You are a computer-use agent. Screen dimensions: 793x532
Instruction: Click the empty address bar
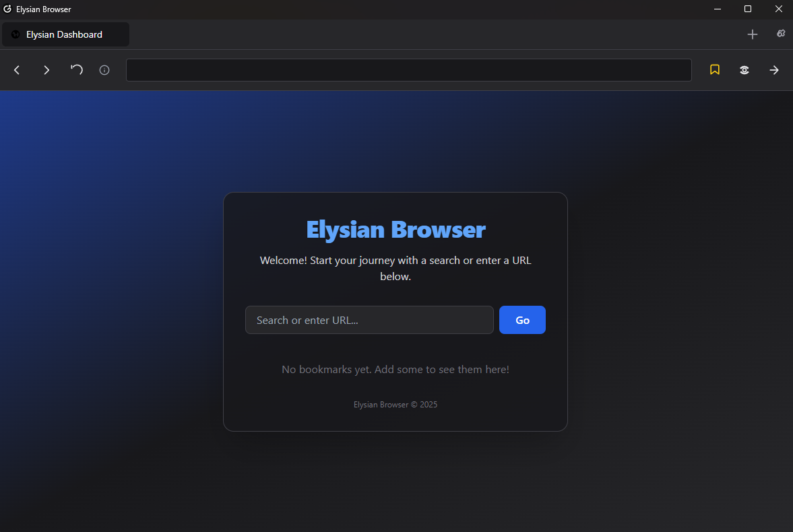(409, 69)
